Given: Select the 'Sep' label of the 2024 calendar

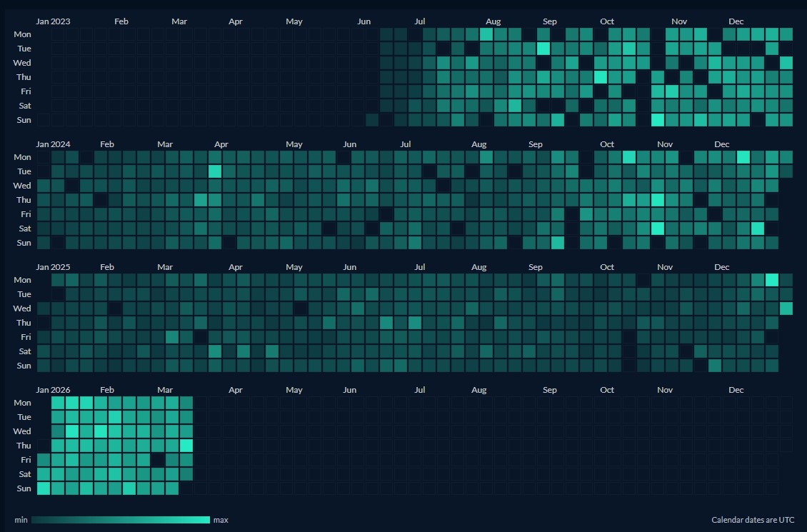Looking at the screenshot, I should click(535, 144).
